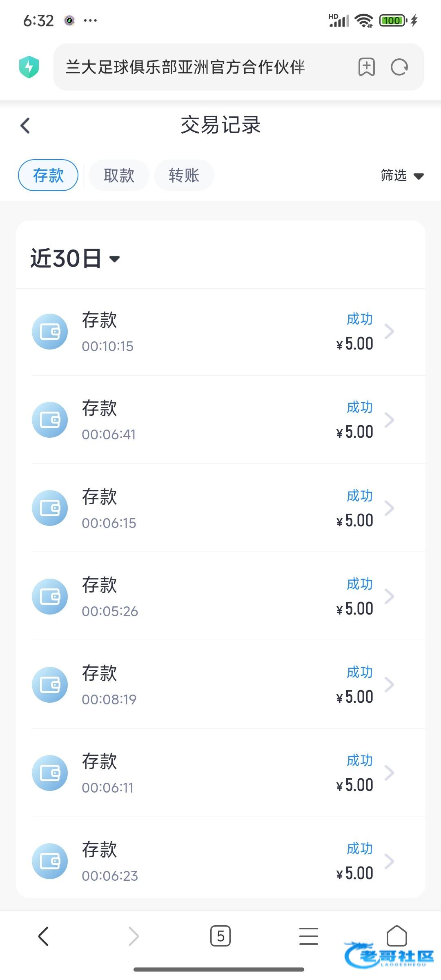
Task: Expand details chevron for 00:06:41 deposit
Action: 389,420
